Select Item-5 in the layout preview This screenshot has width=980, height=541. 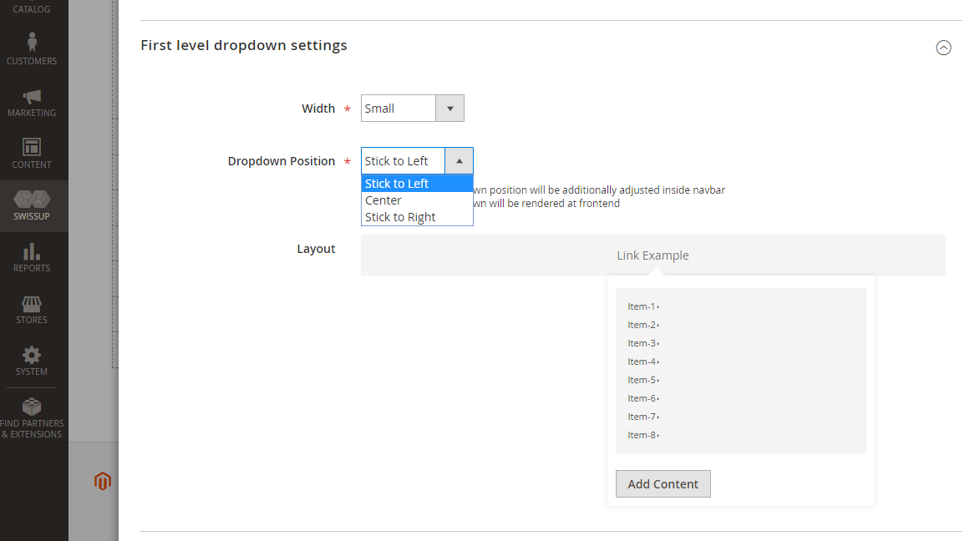click(x=642, y=380)
